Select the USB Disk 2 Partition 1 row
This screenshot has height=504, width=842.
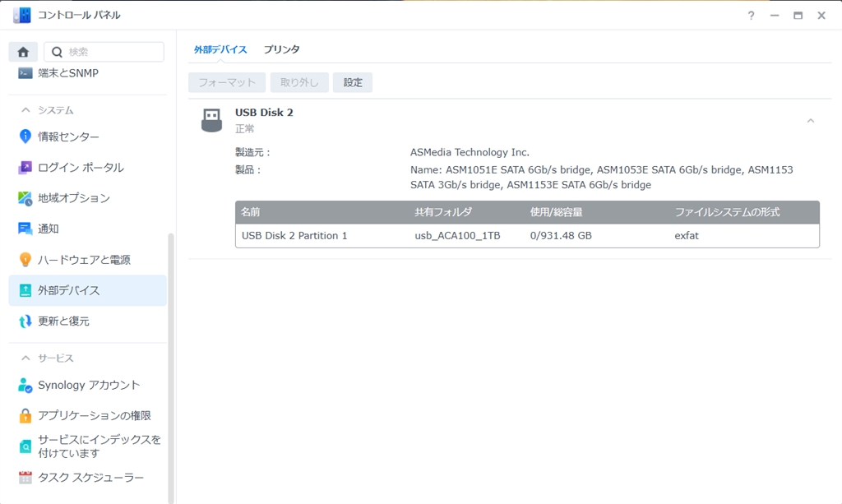click(296, 236)
